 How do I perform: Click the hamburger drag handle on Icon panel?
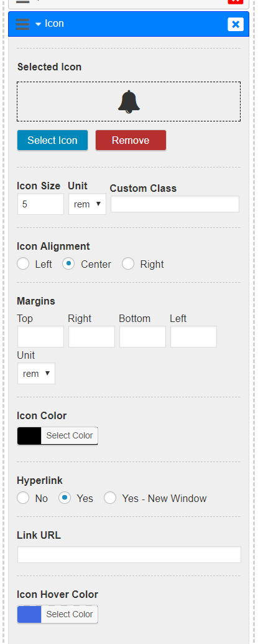22,24
